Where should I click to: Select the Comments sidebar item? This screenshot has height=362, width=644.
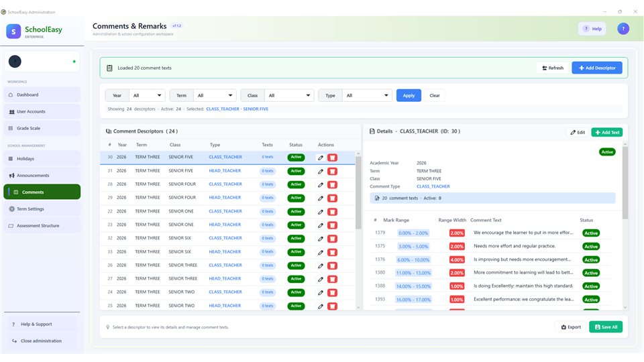tap(42, 192)
